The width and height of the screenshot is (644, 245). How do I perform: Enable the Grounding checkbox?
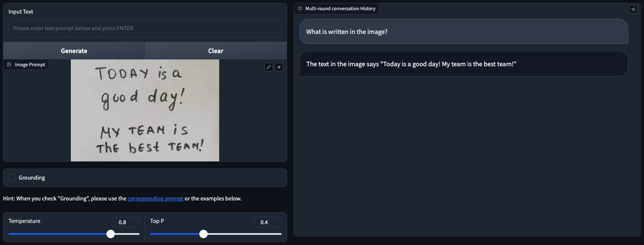click(x=12, y=177)
